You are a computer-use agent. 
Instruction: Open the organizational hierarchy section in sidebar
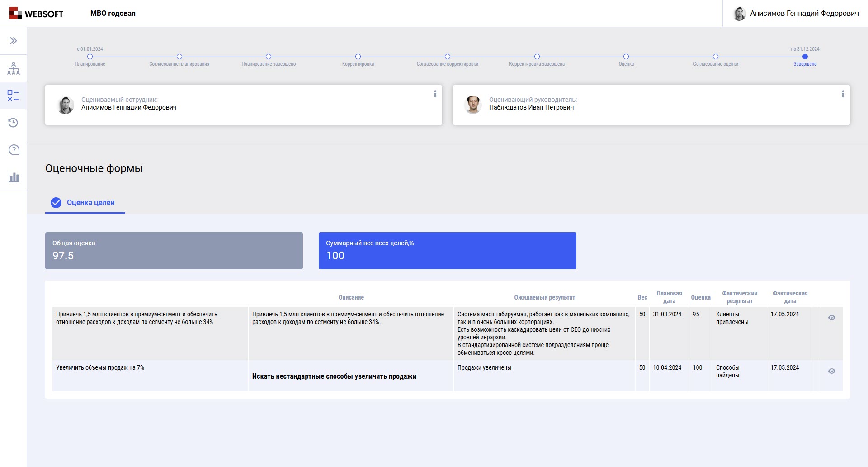(14, 68)
